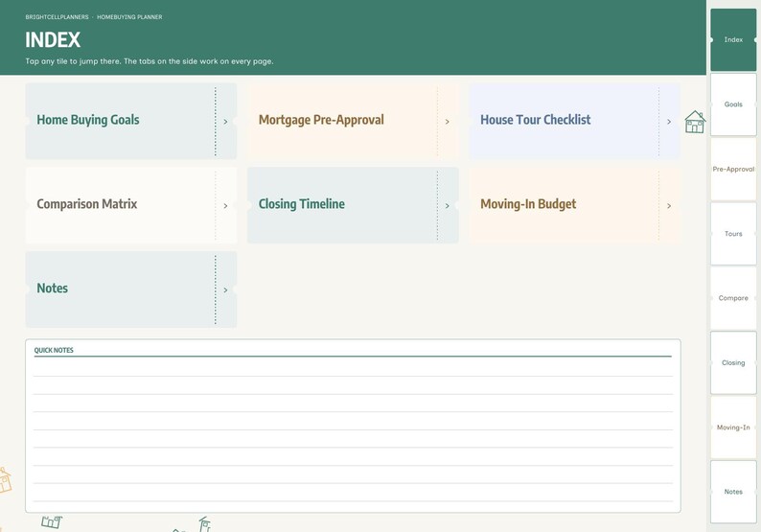Click the chevron on Mortgage Pre-Approval tile
The width and height of the screenshot is (761, 532).
click(x=448, y=122)
